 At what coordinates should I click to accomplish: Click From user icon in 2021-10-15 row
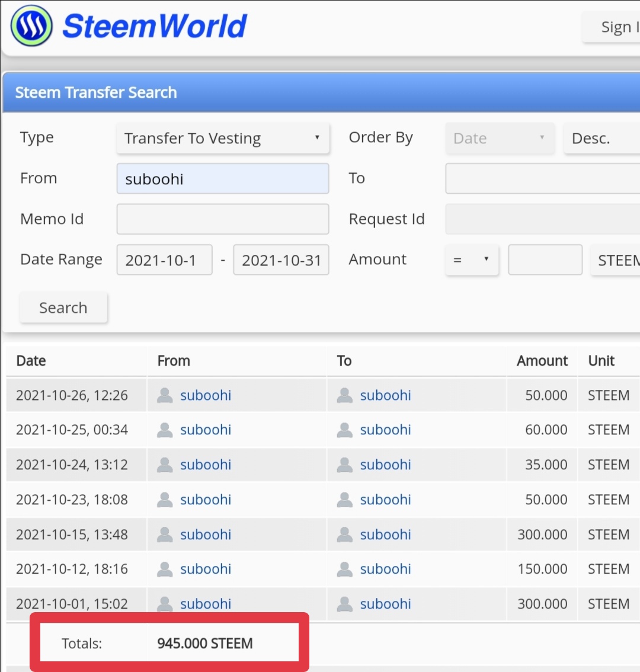pos(165,535)
